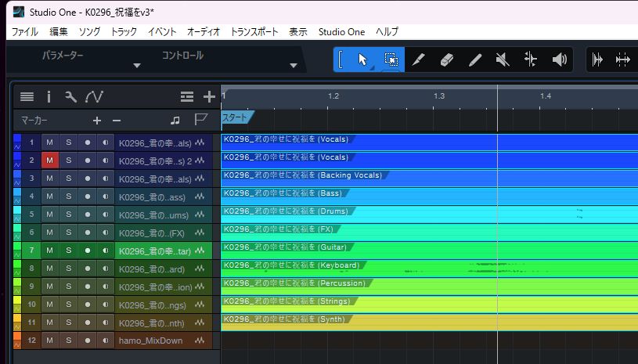Activate the Listen (speaker) tool
The width and height of the screenshot is (638, 364).
[559, 59]
